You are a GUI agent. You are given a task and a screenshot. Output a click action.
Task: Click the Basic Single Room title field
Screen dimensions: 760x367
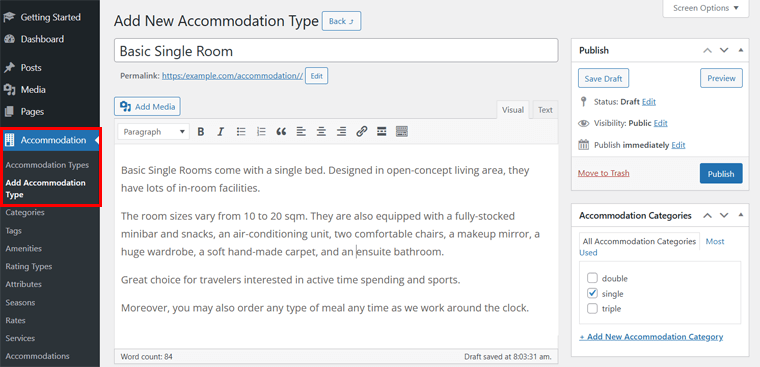[x=336, y=50]
